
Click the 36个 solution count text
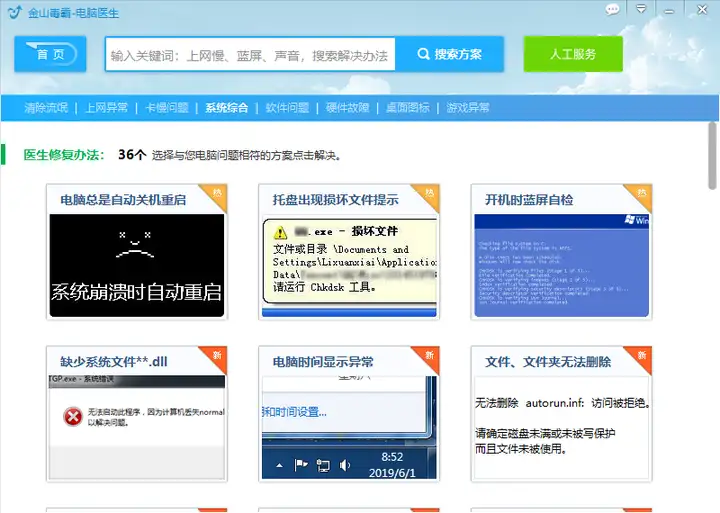(x=132, y=154)
